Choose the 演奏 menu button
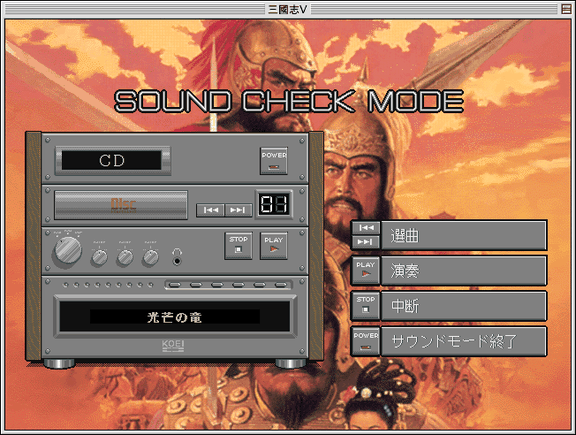The height and width of the screenshot is (435, 576). [464, 271]
